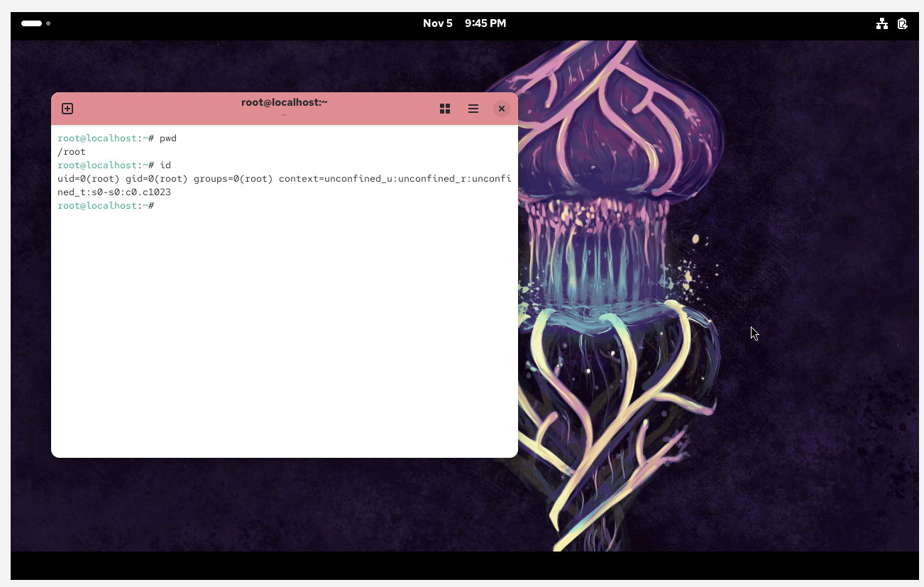The width and height of the screenshot is (924, 587).
Task: Close the terminal window
Action: (501, 109)
